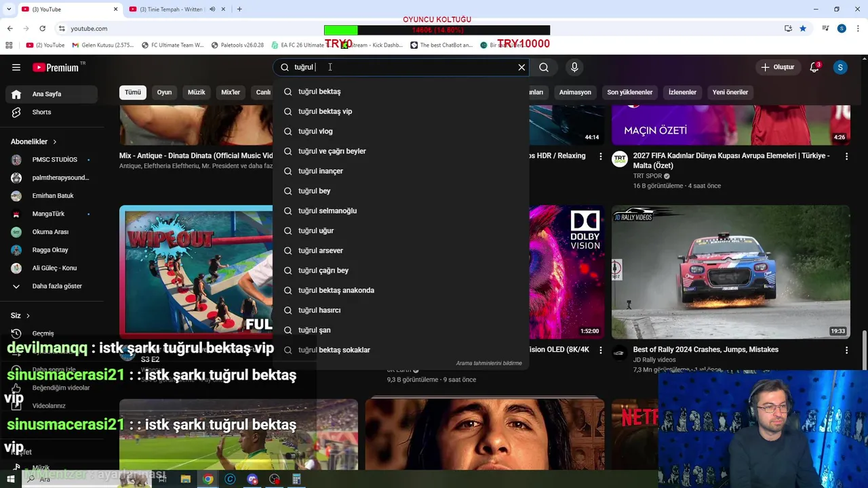Mute the Tinie Tempah tab speaker icon
This screenshot has width=868, height=488.
(x=212, y=9)
